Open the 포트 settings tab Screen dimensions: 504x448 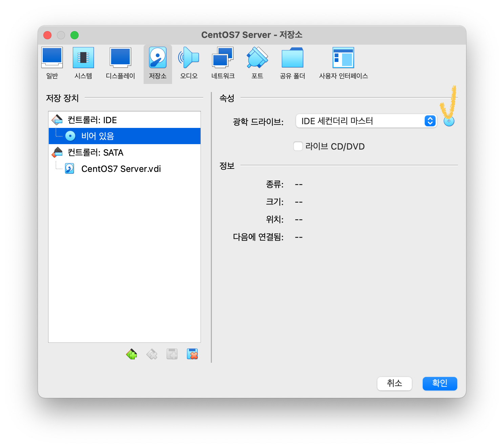[x=257, y=64]
